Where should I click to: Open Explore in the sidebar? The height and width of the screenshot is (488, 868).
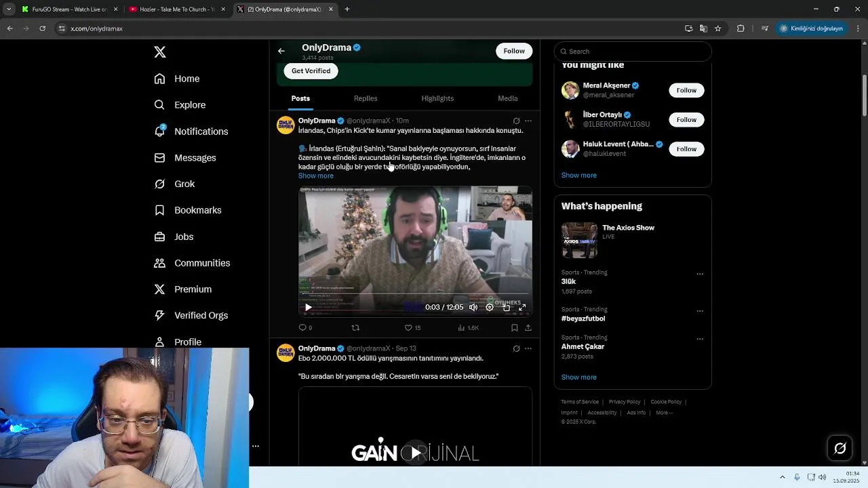[180, 105]
